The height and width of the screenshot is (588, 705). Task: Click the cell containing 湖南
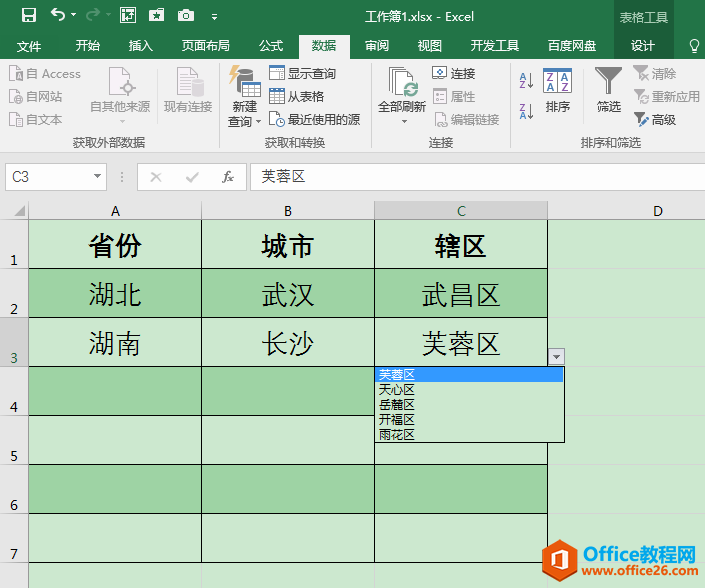pyautogui.click(x=115, y=342)
